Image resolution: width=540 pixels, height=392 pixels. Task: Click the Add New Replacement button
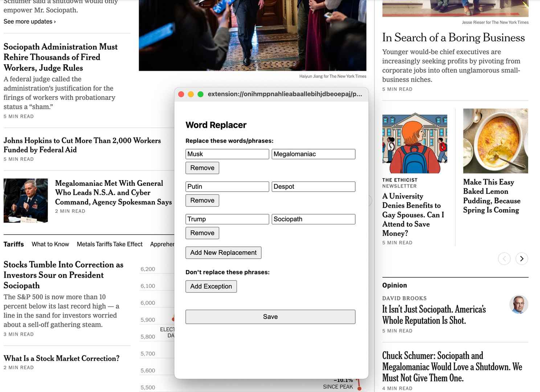pos(223,253)
